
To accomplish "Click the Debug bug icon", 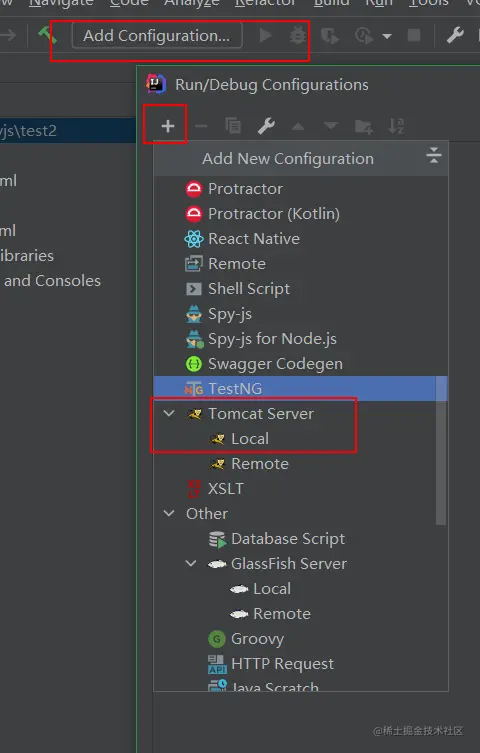I will 298,36.
